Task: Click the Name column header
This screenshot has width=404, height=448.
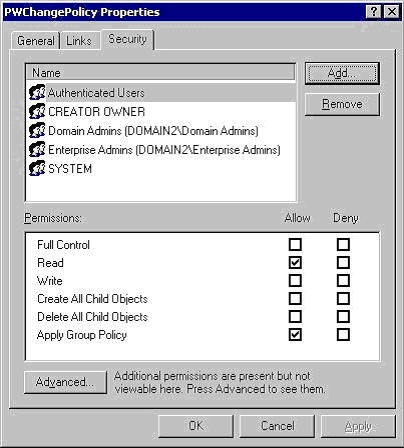Action: 161,72
